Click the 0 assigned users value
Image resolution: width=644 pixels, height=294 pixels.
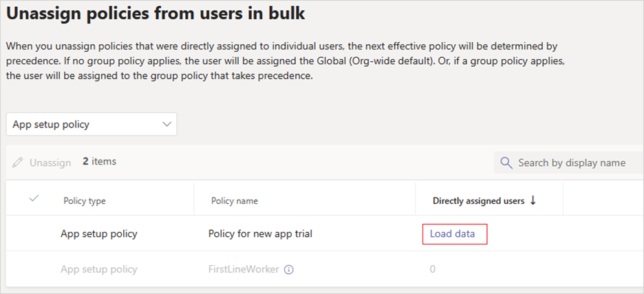tap(433, 270)
